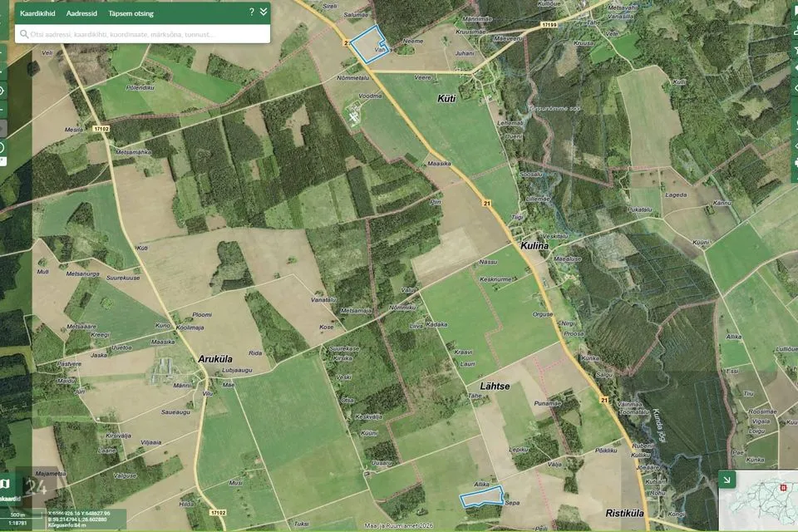
Task: Click the Soosalu label
Action: [531, 174]
